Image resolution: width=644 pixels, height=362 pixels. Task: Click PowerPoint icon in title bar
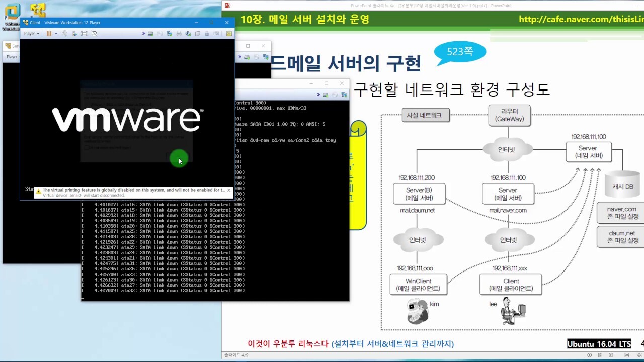227,5
